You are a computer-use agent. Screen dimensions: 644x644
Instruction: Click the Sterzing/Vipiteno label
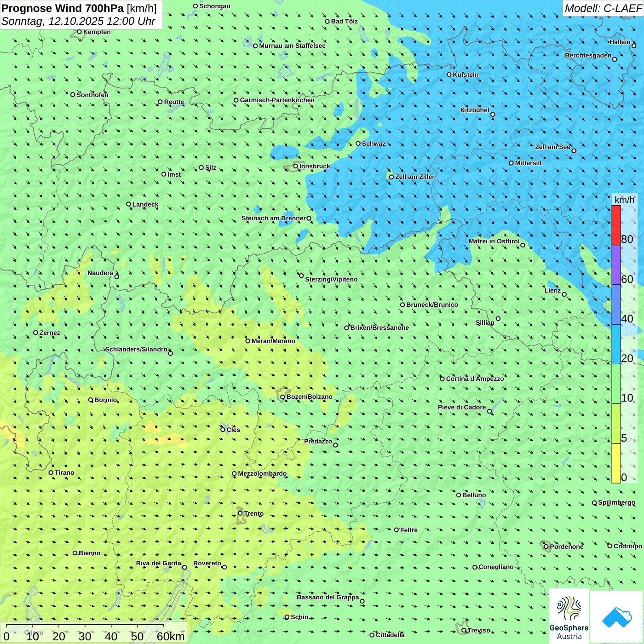[x=331, y=279]
